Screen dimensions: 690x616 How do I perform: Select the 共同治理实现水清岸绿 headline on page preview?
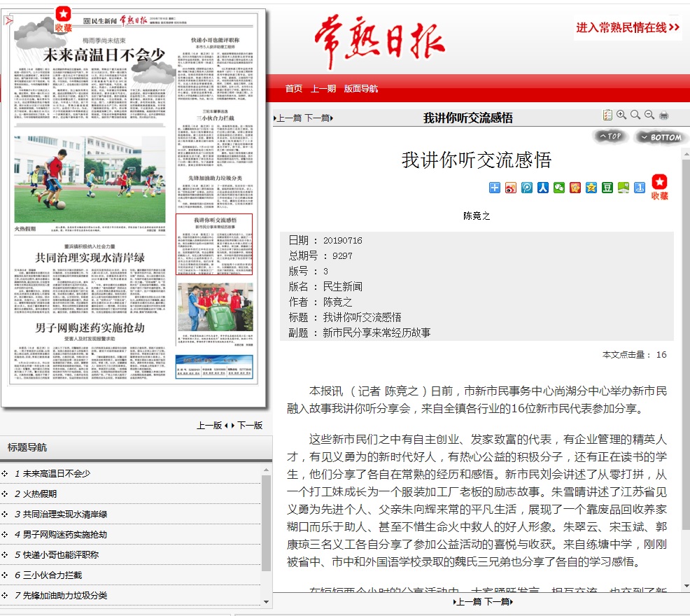click(90, 258)
